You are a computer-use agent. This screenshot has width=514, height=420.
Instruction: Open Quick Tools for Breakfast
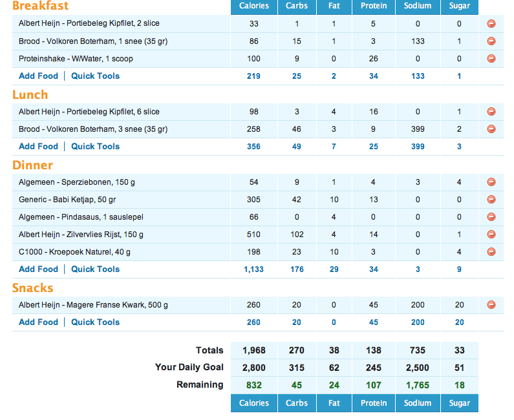coord(95,76)
